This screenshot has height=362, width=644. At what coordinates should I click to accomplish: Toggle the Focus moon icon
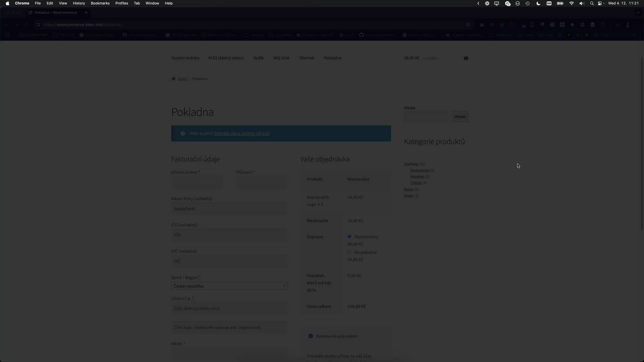[538, 3]
